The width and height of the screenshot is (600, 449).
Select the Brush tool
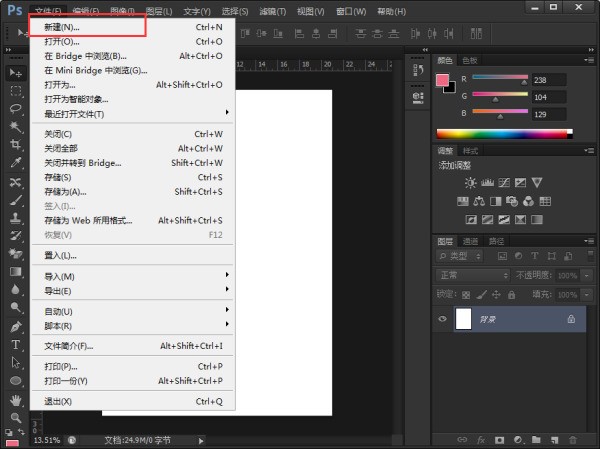point(15,200)
